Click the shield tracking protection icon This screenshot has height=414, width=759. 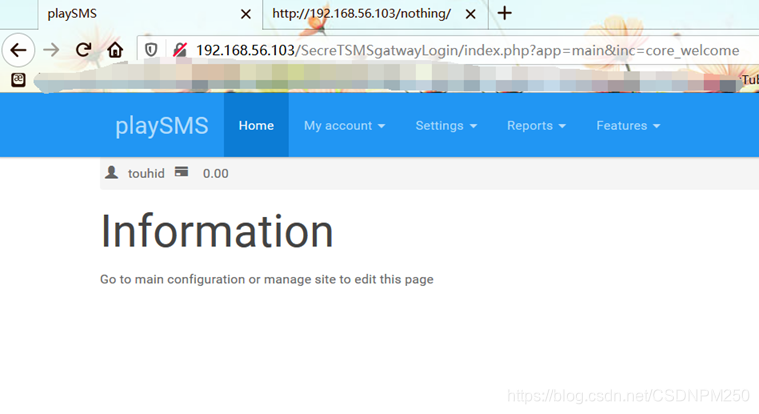coord(151,50)
